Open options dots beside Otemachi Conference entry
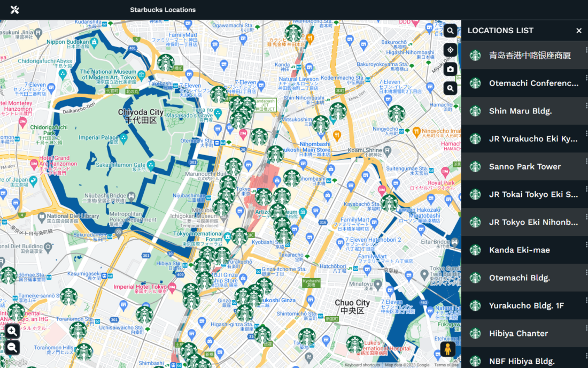 pos(586,78)
